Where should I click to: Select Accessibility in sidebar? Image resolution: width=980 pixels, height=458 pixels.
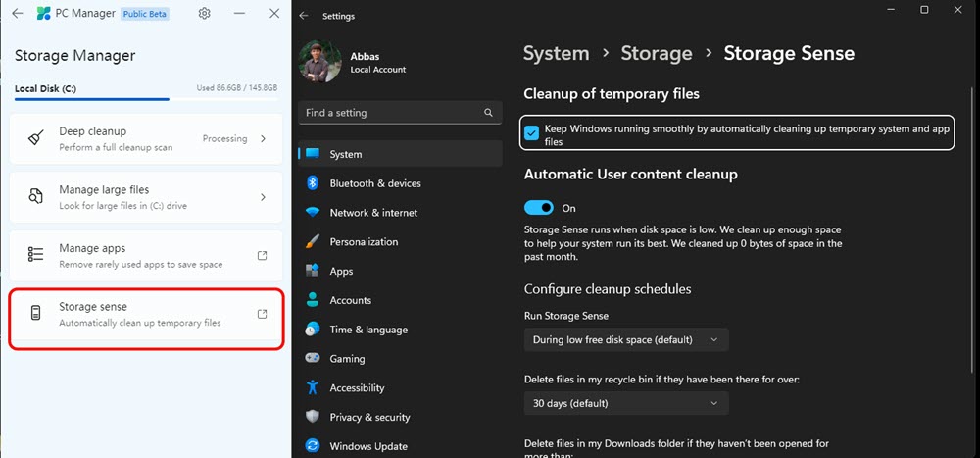(401, 388)
